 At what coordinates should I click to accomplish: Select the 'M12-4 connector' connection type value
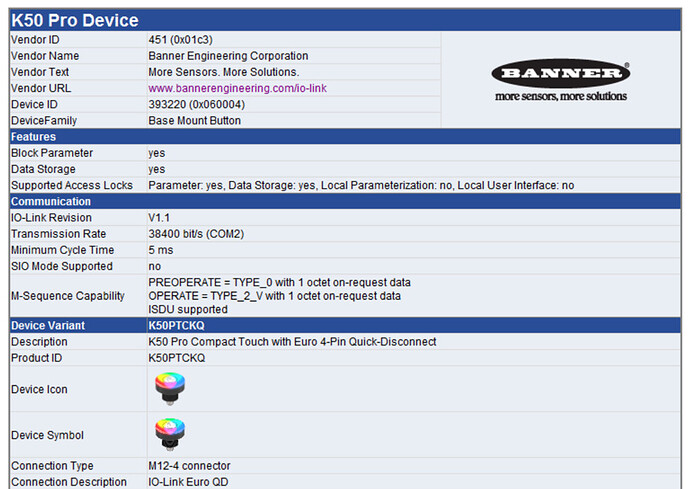(x=189, y=466)
